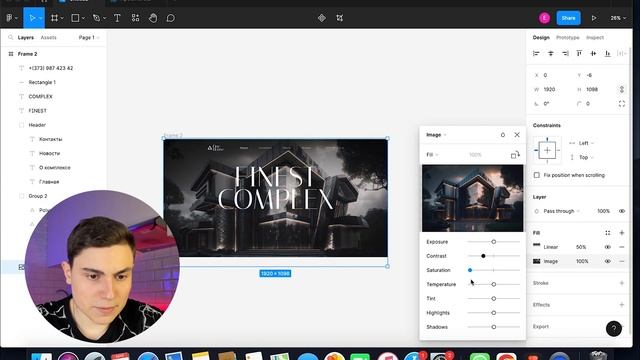
Task: Align horizontal centers icon
Action: [551, 53]
